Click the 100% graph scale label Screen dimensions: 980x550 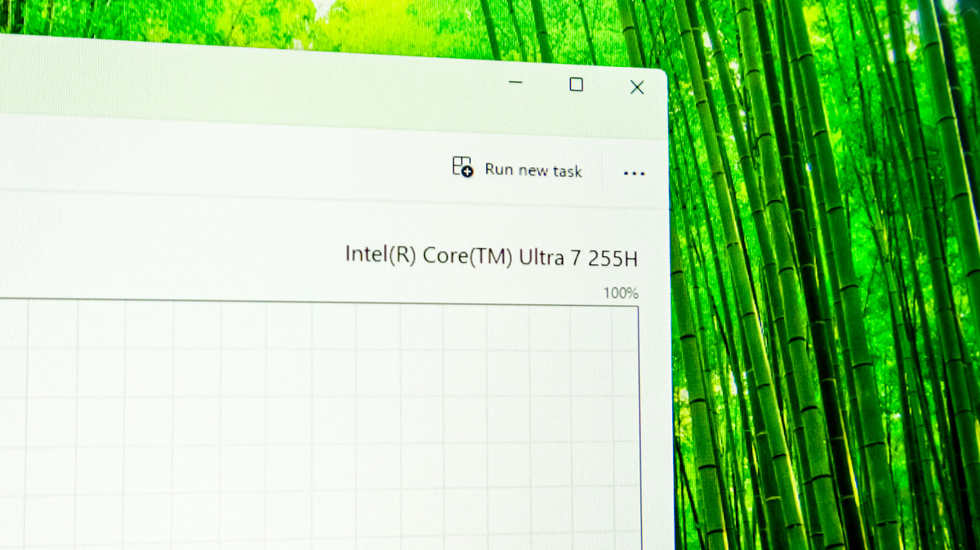coord(621,293)
